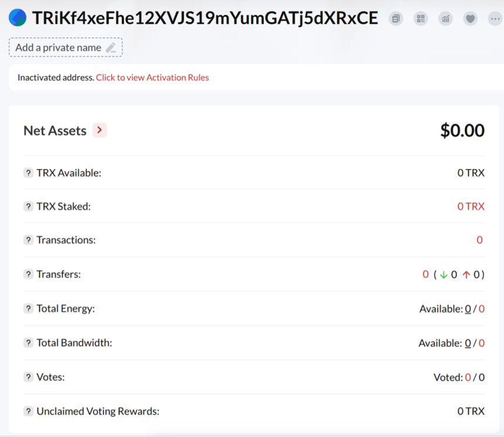Click the help icon next to Transfers
504x437 pixels.
point(28,275)
